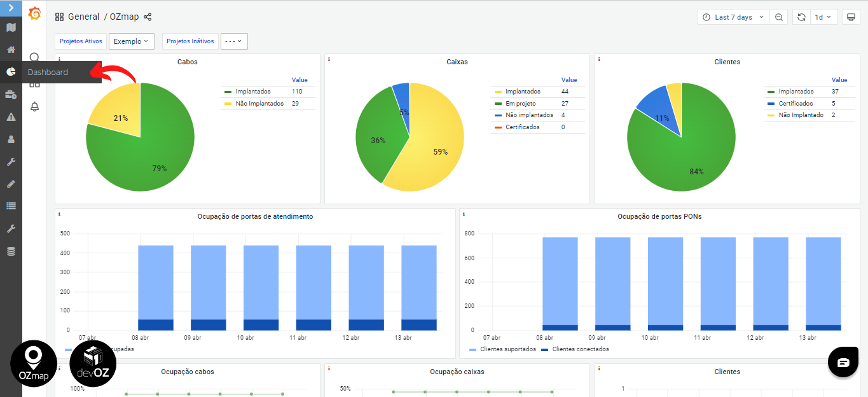The width and height of the screenshot is (868, 397).
Task: Toggle Clientes suportados series in PONs legend
Action: point(508,349)
